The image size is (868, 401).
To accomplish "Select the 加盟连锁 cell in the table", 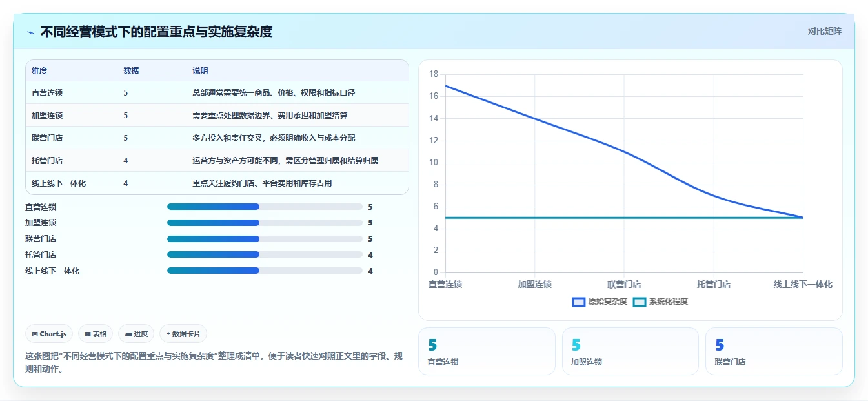I will coord(47,116).
